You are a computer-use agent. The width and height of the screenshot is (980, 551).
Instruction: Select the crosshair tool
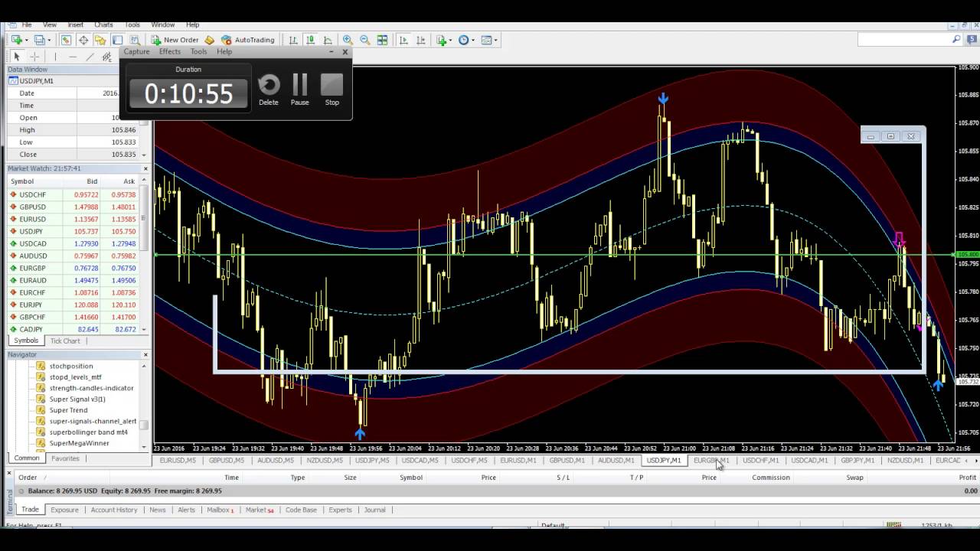tap(34, 57)
